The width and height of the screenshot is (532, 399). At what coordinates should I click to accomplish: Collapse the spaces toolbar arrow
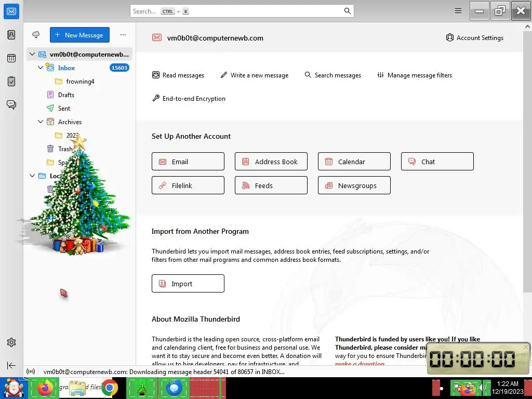11,365
